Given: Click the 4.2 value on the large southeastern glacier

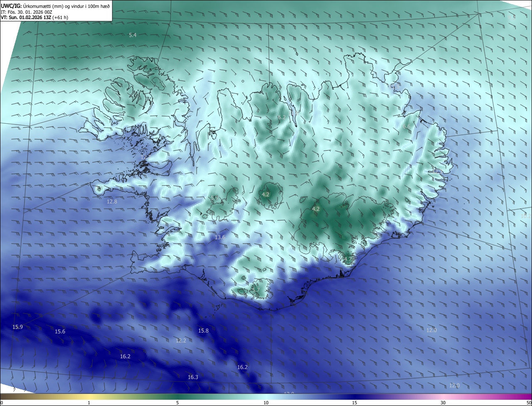Looking at the screenshot, I should pyautogui.click(x=315, y=209).
